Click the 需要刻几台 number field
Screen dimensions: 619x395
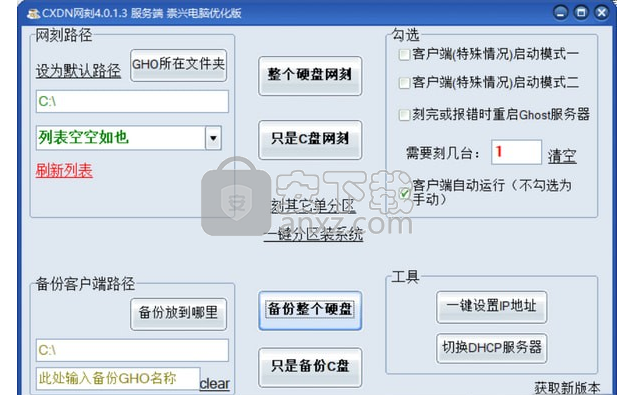(x=516, y=152)
